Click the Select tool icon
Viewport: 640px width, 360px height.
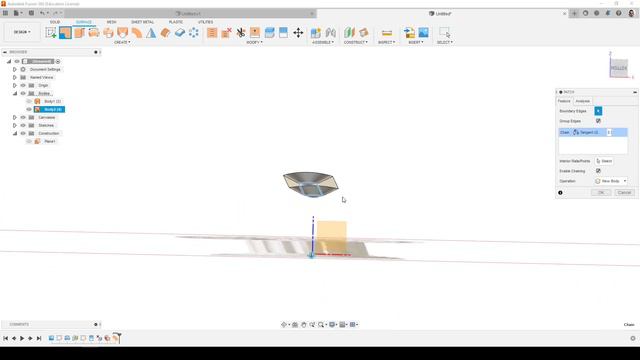point(444,33)
